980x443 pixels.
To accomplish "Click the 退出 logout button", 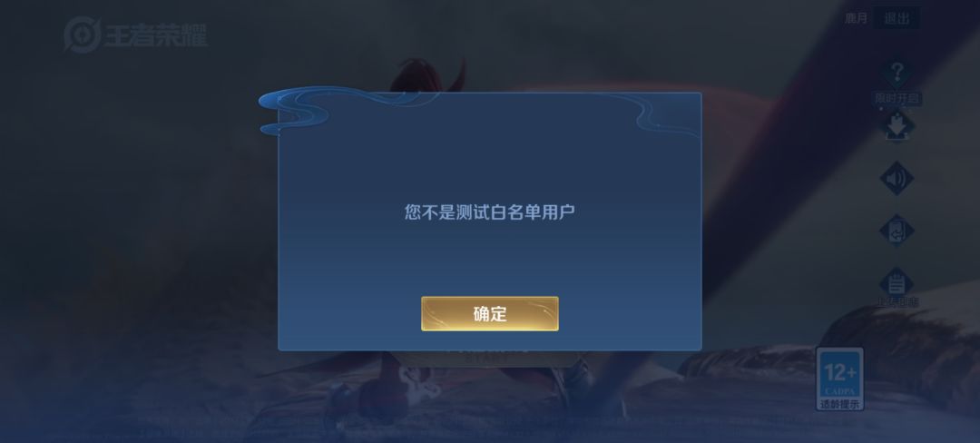I will [897, 18].
